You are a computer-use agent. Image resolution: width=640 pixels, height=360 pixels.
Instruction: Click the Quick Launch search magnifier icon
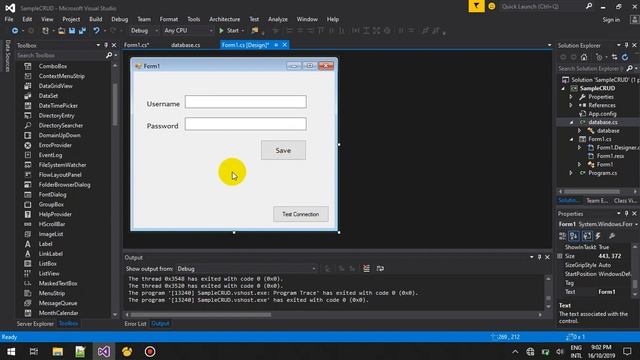(589, 6)
